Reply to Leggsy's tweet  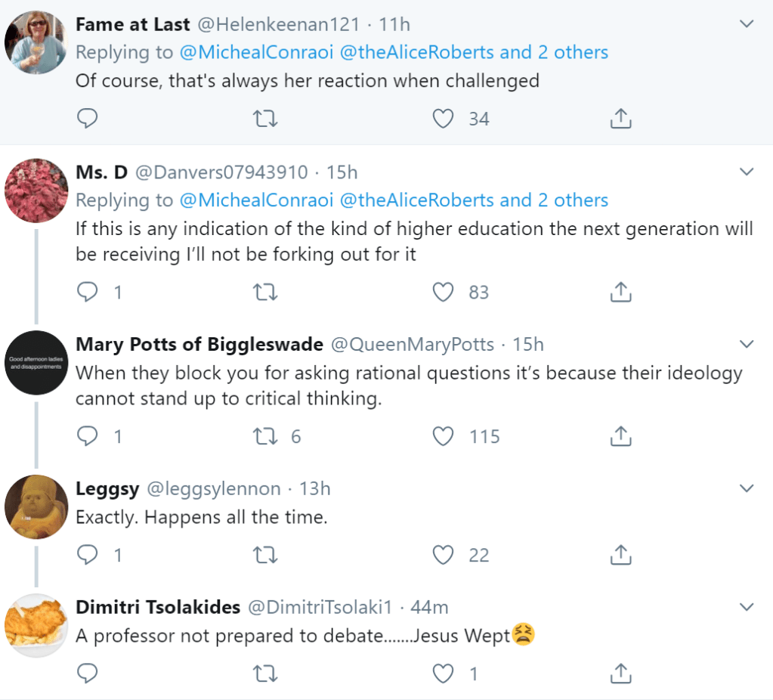(88, 555)
